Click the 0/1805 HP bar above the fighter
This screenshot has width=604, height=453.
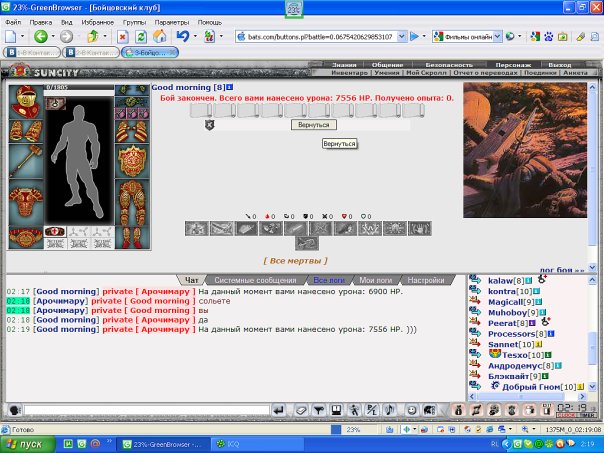79,87
